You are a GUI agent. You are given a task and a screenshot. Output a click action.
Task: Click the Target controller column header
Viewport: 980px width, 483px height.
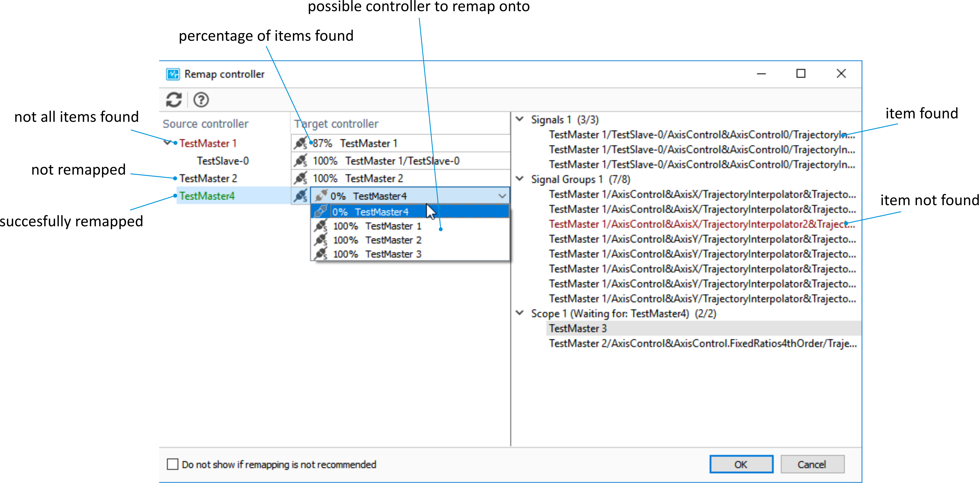[336, 124]
